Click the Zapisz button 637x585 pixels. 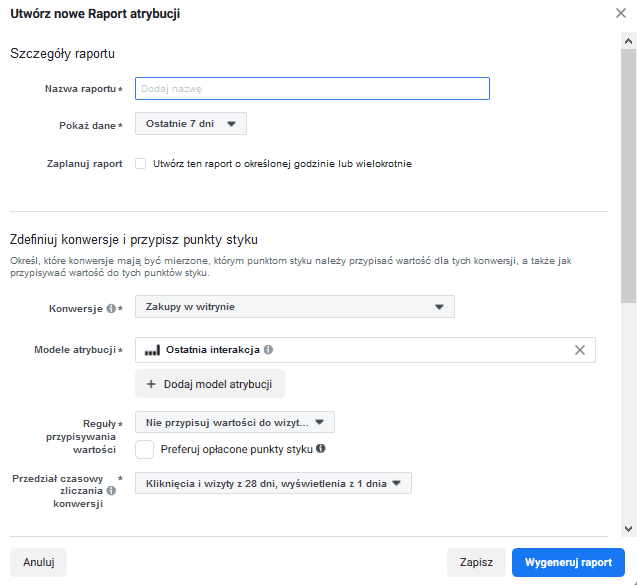click(476, 562)
